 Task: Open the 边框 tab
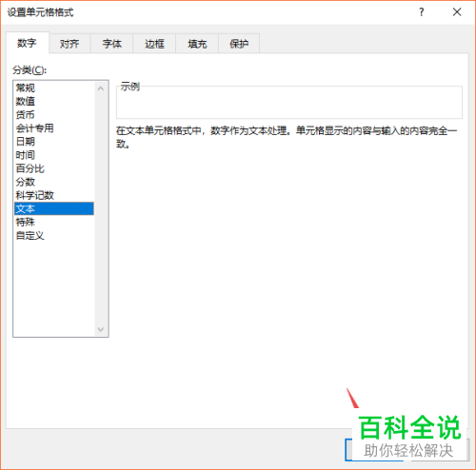(154, 44)
